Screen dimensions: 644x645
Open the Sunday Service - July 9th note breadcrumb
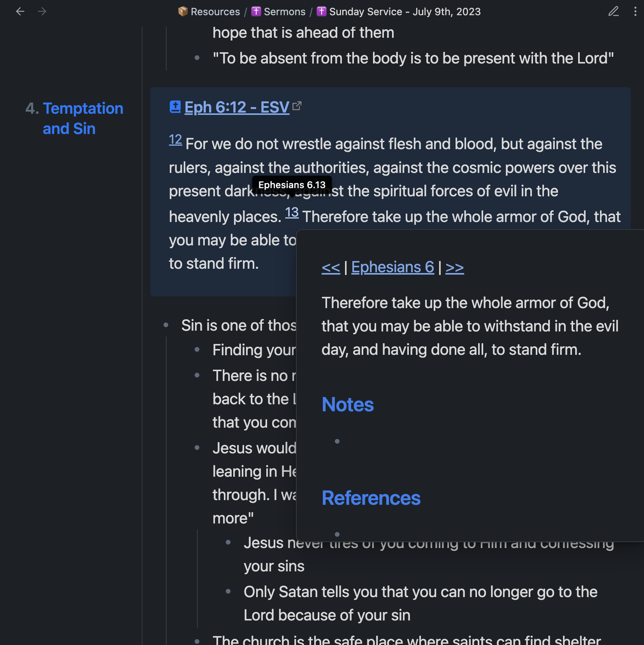click(x=405, y=11)
